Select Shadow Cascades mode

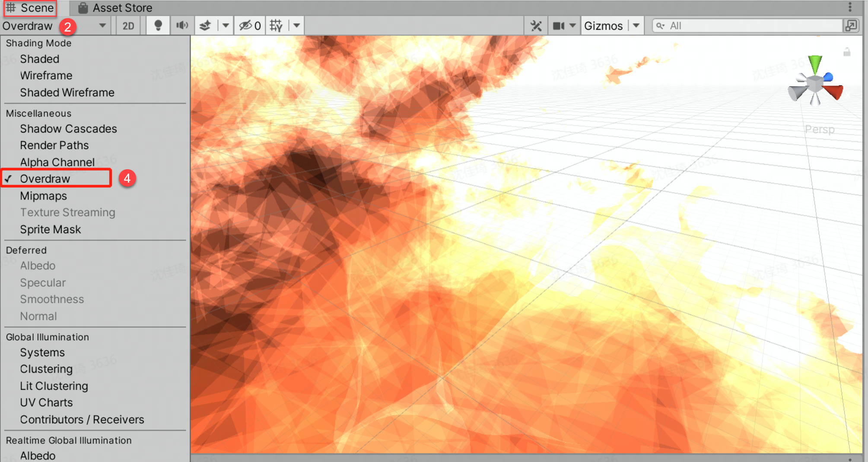pyautogui.click(x=68, y=129)
